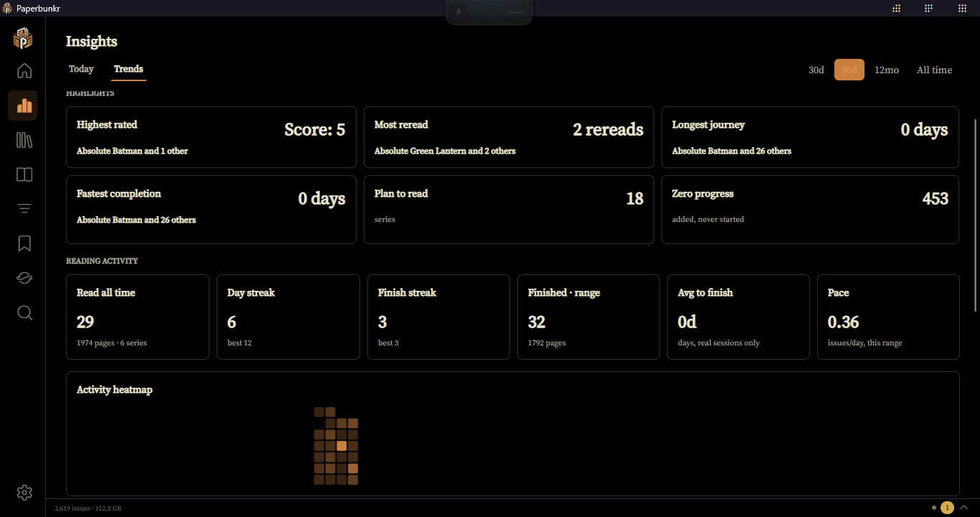Open the Bookmarks sidebar icon

24,243
